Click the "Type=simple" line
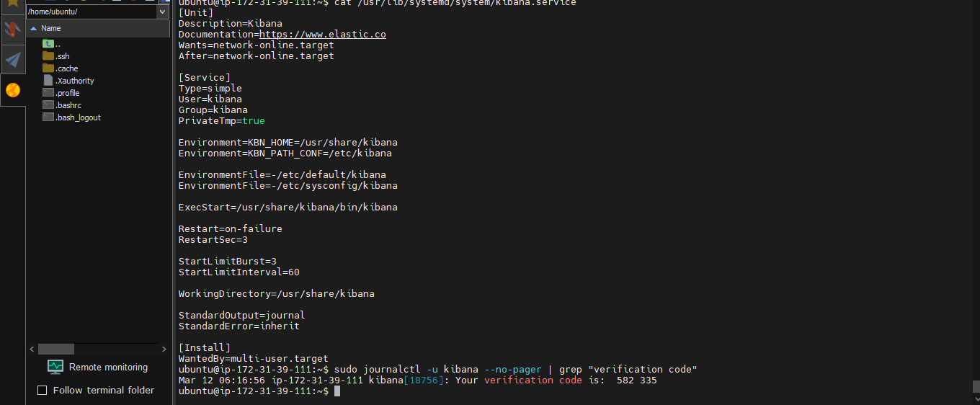980x405 pixels. [210, 88]
